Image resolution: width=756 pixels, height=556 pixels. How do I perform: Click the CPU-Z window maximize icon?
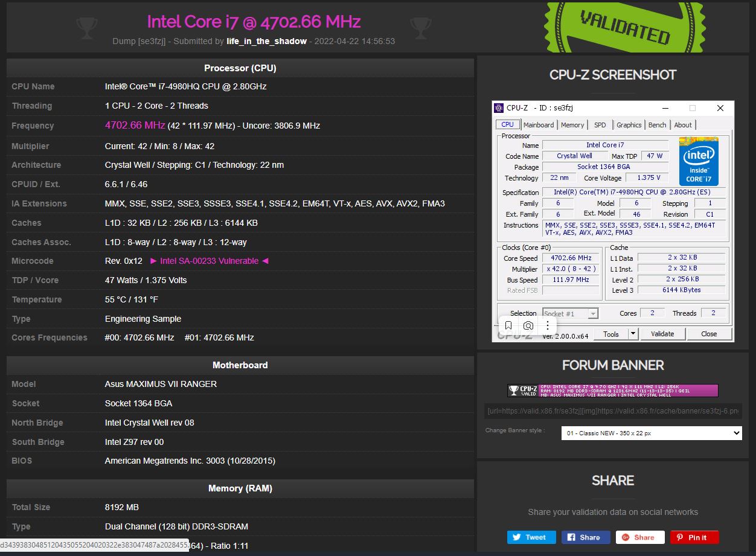pyautogui.click(x=693, y=108)
